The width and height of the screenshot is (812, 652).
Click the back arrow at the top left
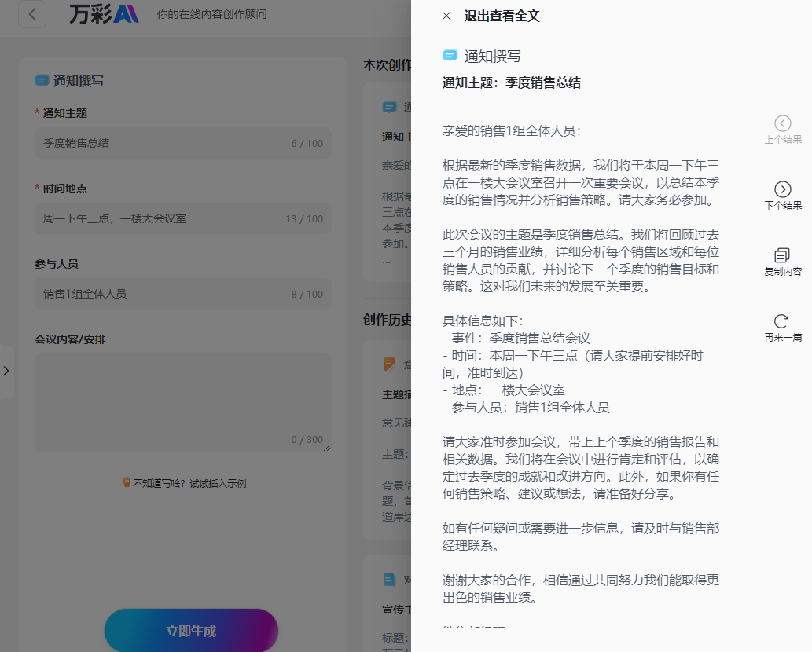(x=32, y=13)
